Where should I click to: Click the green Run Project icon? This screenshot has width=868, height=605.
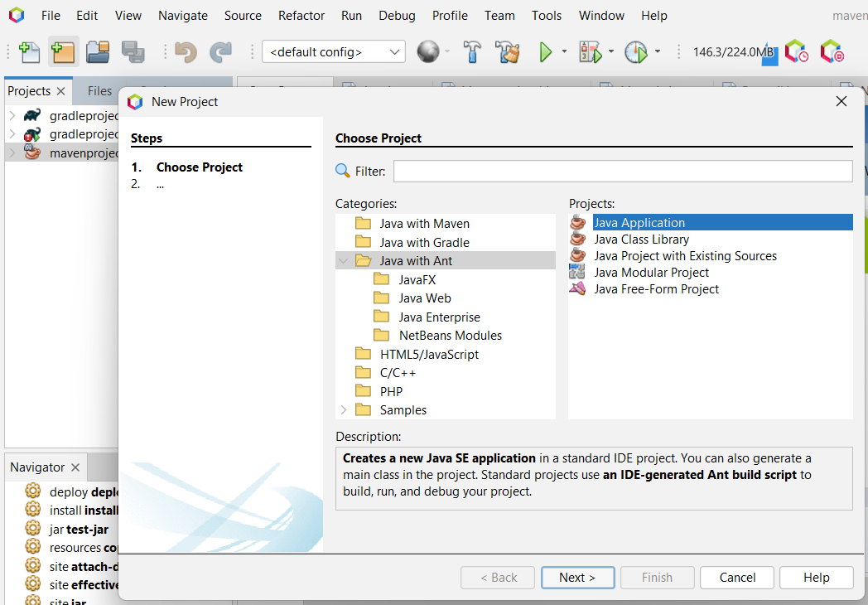[x=546, y=52]
